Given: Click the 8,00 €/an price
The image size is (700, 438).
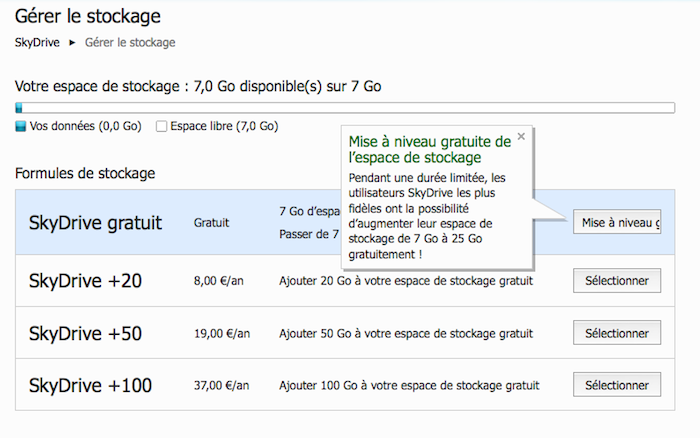Looking at the screenshot, I should coord(222,281).
